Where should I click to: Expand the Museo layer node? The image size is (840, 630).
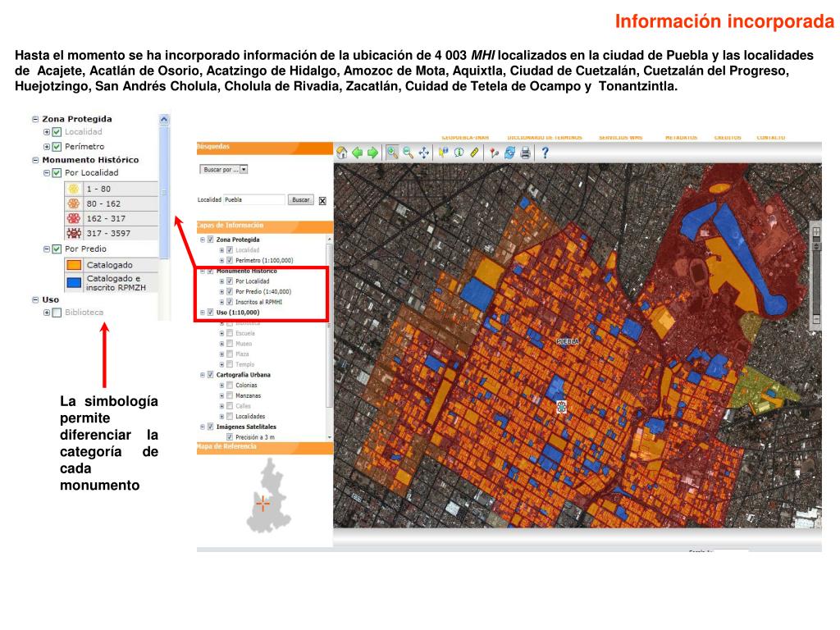[221, 344]
